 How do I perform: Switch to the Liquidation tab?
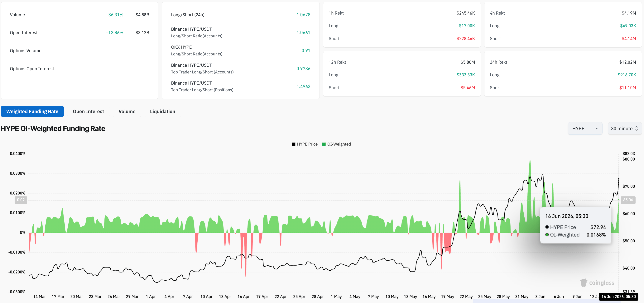click(x=162, y=111)
